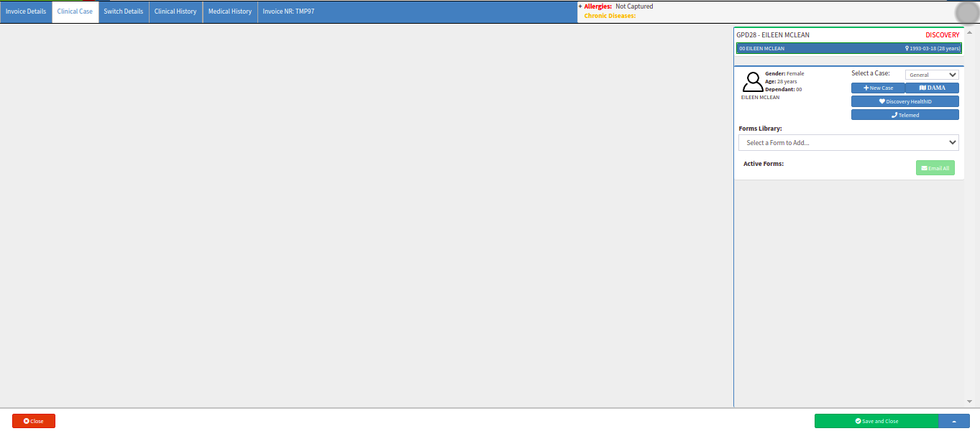Select the 00 EILEEN MCLEAN patient bar
The width and height of the screenshot is (980, 431).
848,48
